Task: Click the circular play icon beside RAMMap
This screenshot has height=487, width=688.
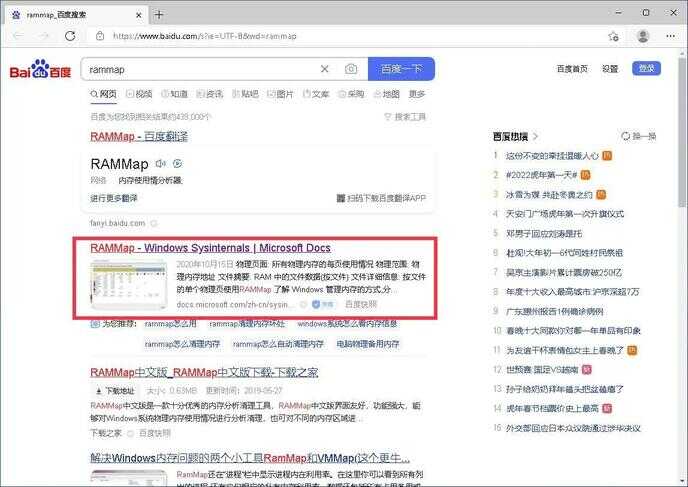Action: coord(177,164)
